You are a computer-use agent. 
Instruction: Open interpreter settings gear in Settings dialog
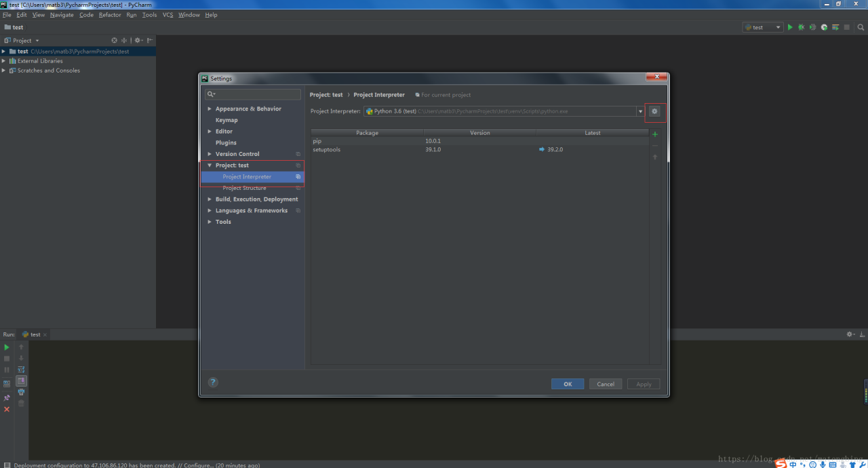coord(654,111)
